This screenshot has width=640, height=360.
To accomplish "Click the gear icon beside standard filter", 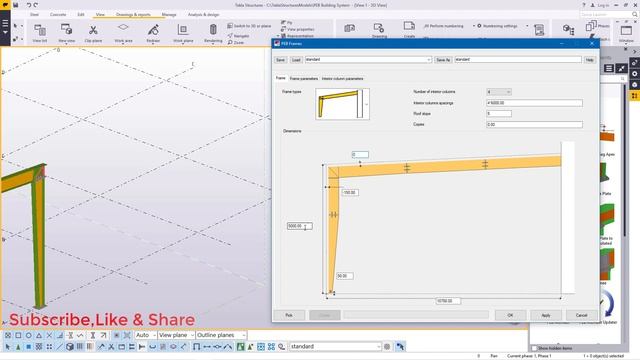I will click(x=387, y=347).
